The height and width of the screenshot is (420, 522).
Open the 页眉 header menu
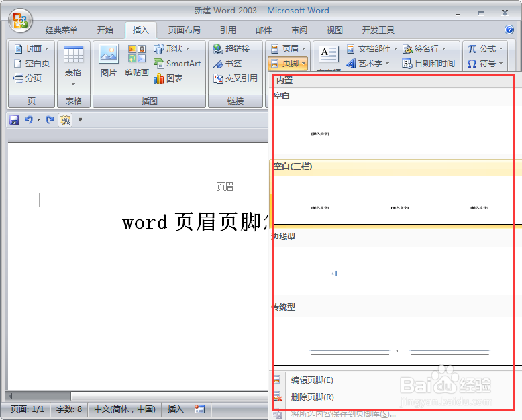[x=289, y=49]
